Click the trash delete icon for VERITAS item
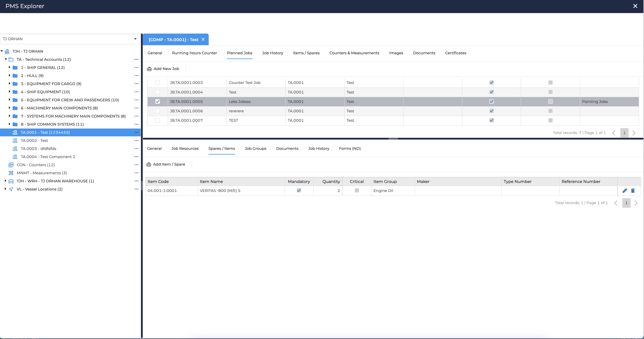The height and width of the screenshot is (339, 644). 633,190
